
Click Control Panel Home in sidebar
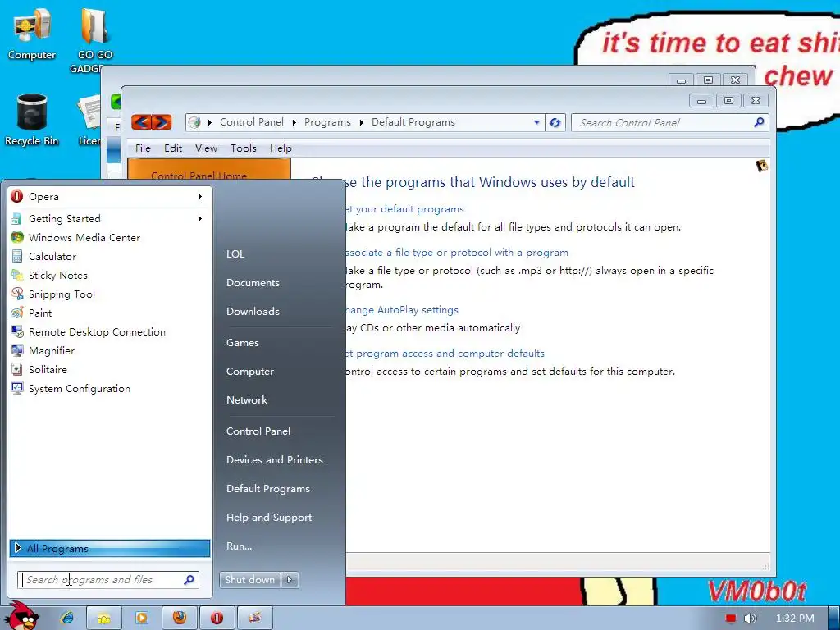pos(199,176)
